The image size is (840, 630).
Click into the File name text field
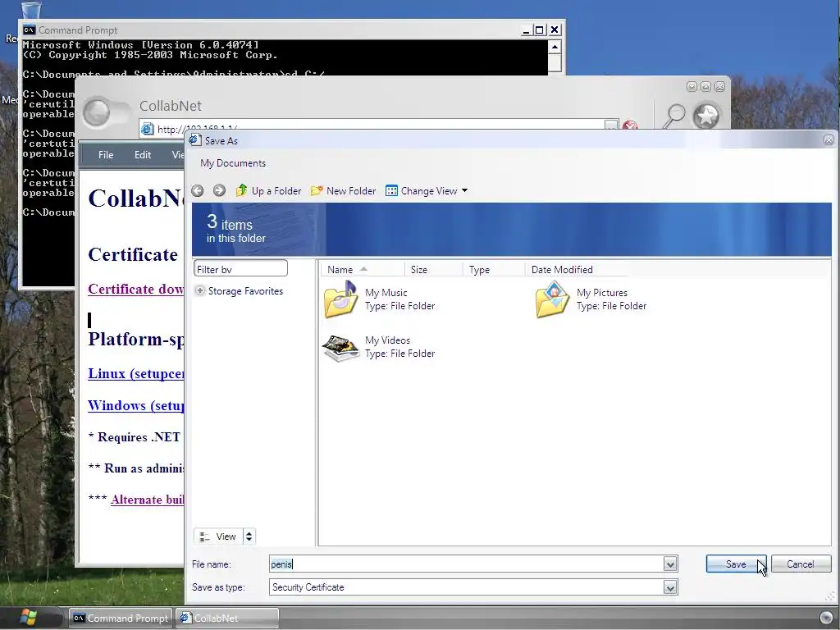click(466, 564)
